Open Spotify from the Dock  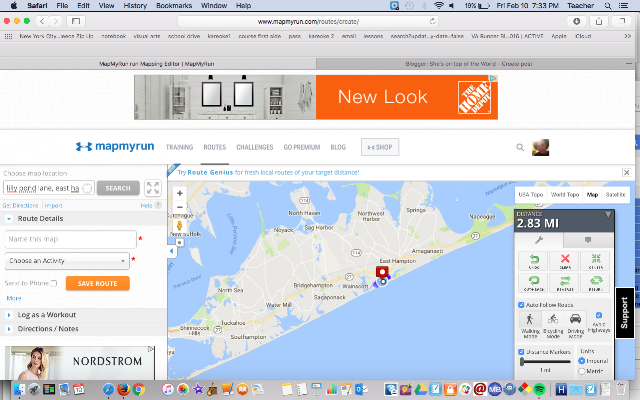(539, 389)
